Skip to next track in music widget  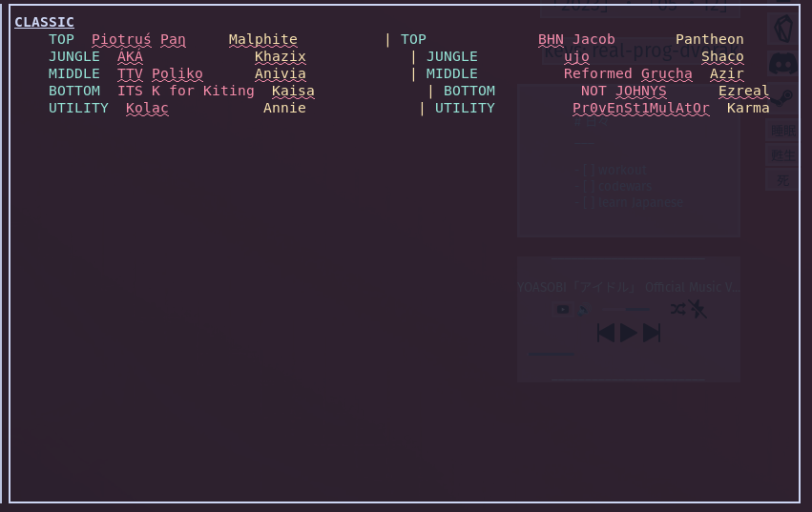click(x=652, y=333)
